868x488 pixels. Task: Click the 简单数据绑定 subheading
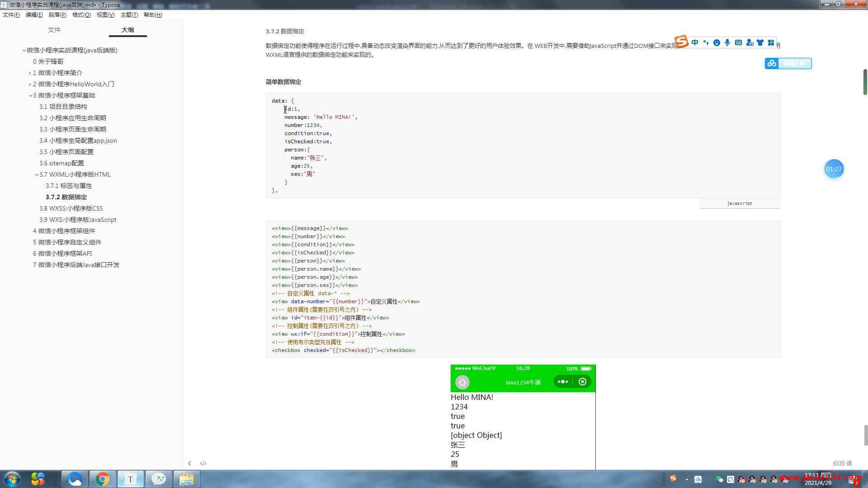283,82
